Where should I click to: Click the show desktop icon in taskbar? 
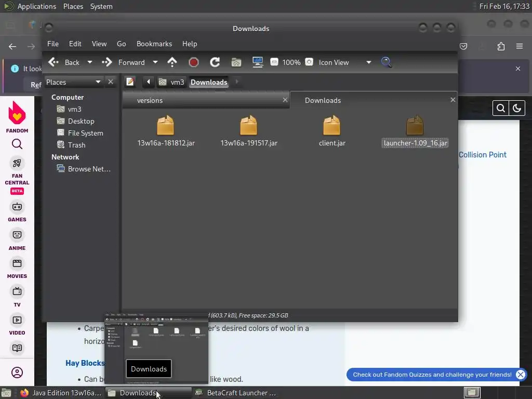(6, 393)
